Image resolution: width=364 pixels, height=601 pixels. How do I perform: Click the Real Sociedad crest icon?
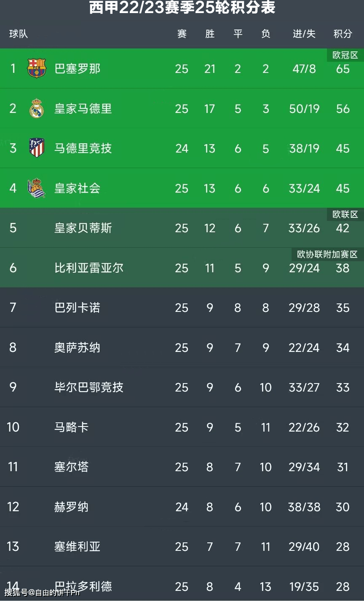pos(37,188)
